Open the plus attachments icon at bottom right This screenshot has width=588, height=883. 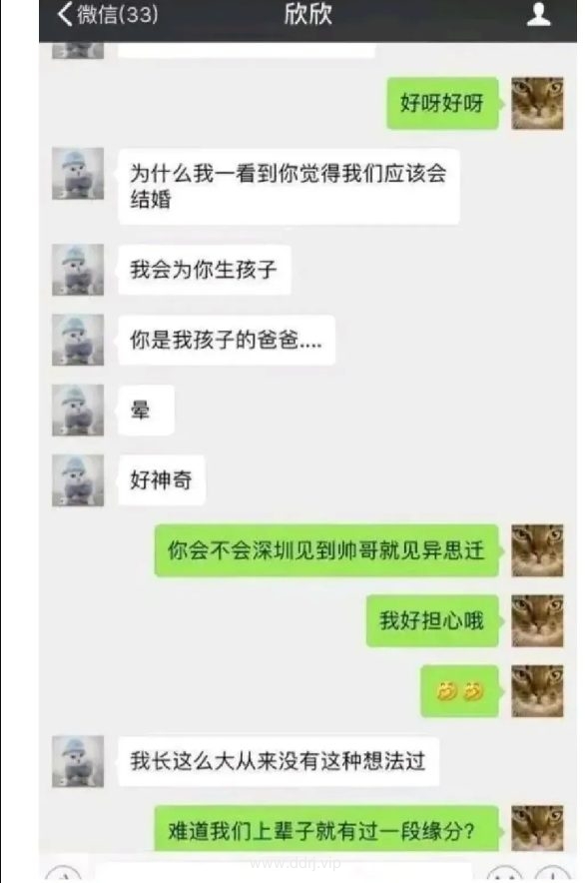point(553,875)
